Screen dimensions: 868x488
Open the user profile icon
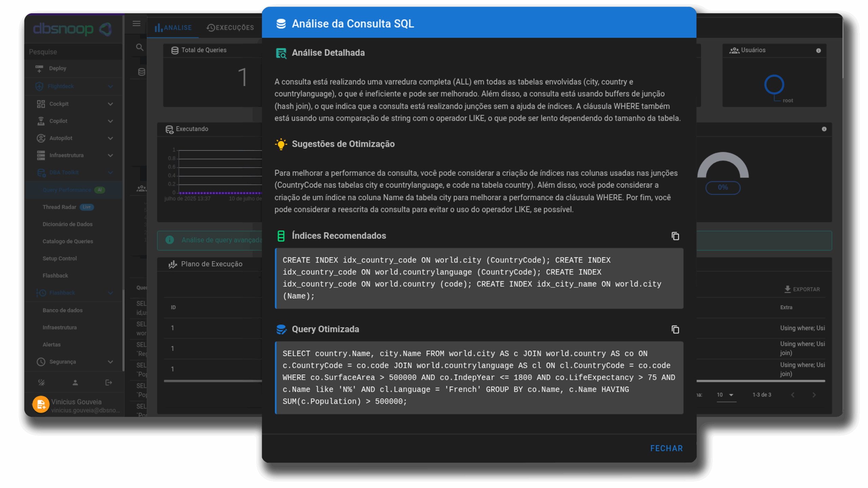[75, 383]
